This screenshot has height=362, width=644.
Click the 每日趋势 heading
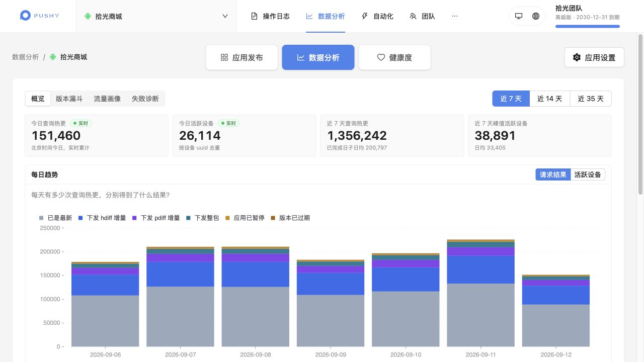tap(44, 174)
